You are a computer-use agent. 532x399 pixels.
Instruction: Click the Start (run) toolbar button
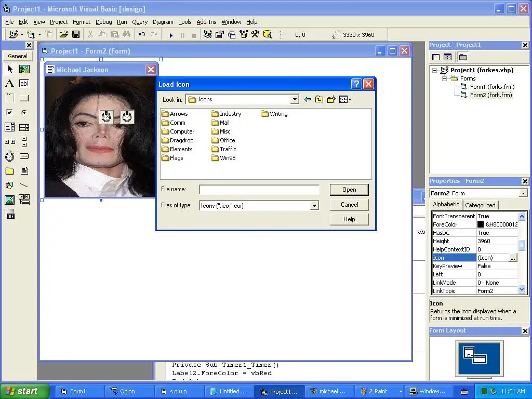[171, 35]
